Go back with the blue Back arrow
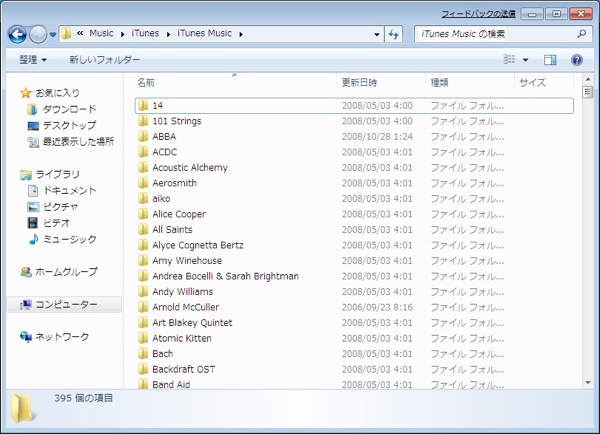Viewport: 600px width, 434px height. pos(17,34)
